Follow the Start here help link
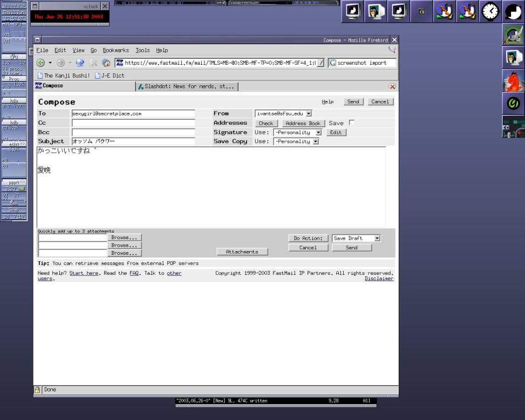The height and width of the screenshot is (420, 525). click(x=84, y=273)
